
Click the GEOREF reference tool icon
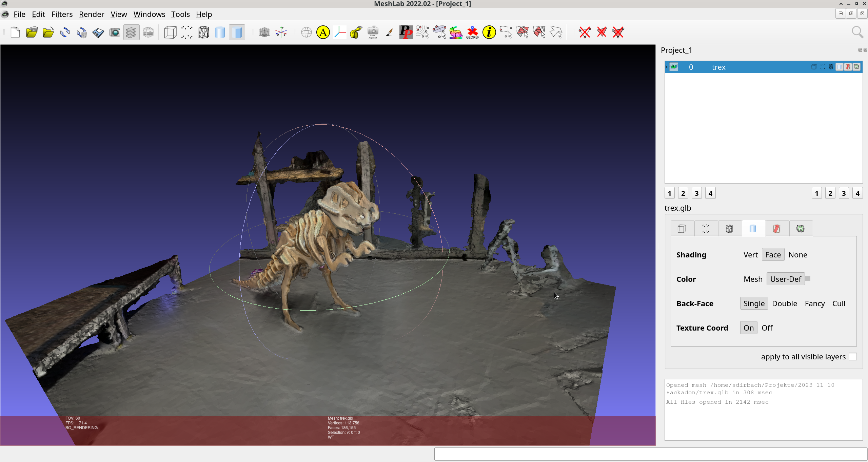pyautogui.click(x=472, y=33)
